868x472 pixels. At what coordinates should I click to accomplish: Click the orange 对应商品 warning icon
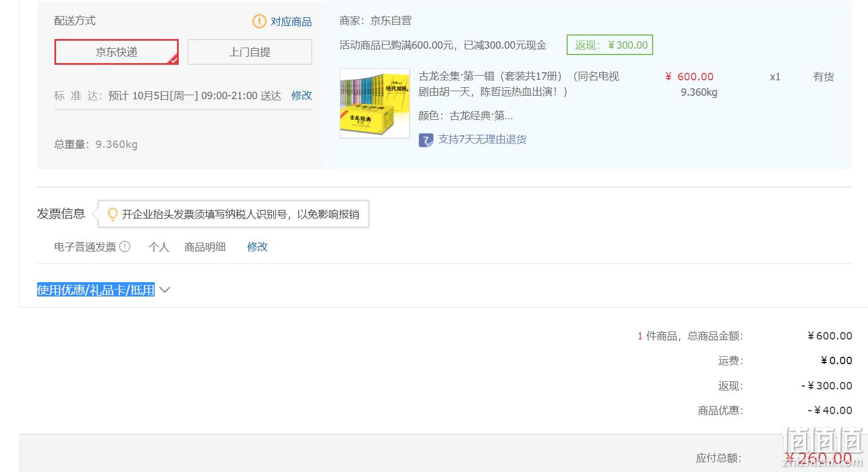coord(260,21)
